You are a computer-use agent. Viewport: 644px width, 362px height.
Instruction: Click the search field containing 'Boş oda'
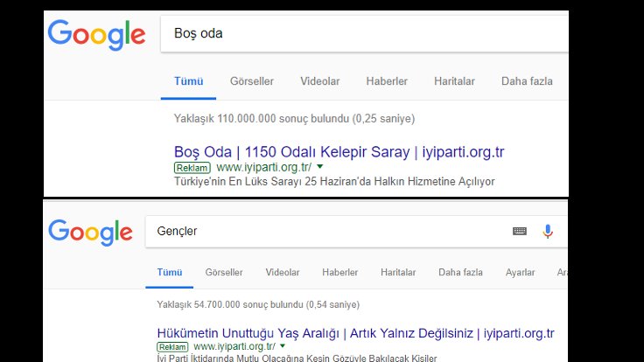click(x=364, y=33)
